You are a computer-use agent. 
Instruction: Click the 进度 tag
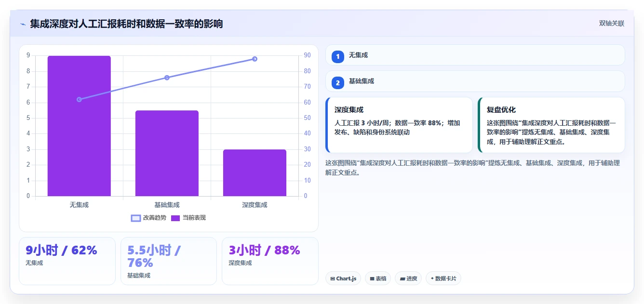coord(408,278)
